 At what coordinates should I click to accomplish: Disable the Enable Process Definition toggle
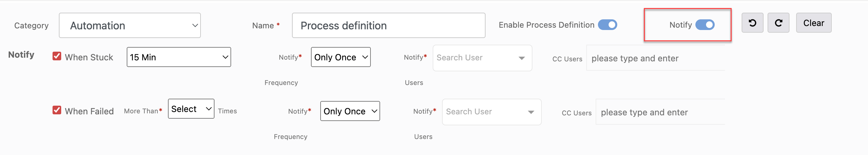(x=607, y=25)
